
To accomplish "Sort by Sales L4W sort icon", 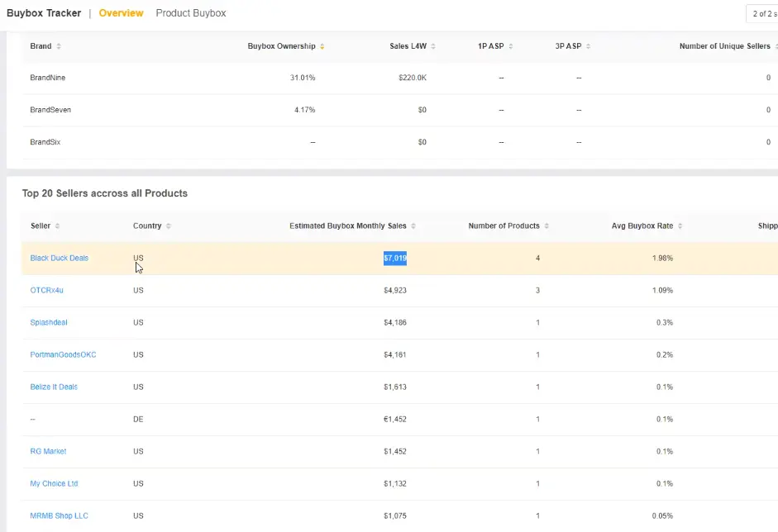I will click(433, 46).
